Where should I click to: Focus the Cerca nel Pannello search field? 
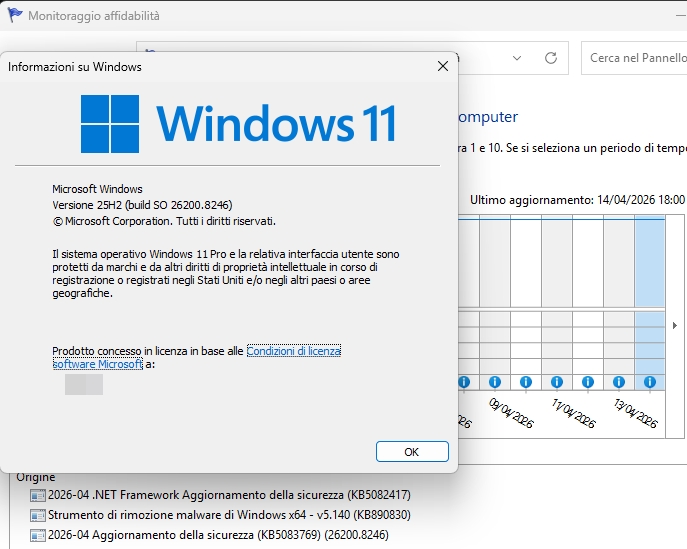[634, 58]
